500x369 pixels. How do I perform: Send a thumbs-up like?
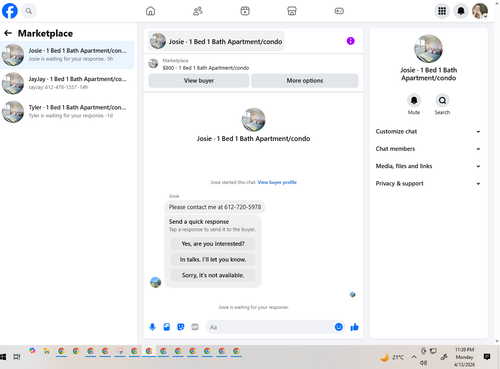[x=354, y=327]
